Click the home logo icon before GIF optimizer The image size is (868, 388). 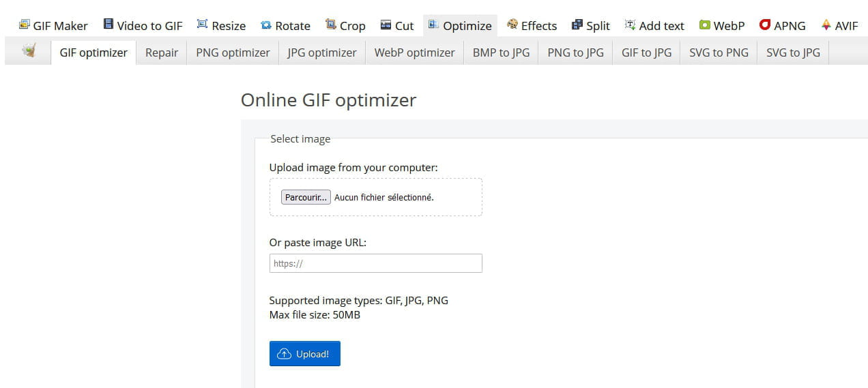click(x=28, y=50)
